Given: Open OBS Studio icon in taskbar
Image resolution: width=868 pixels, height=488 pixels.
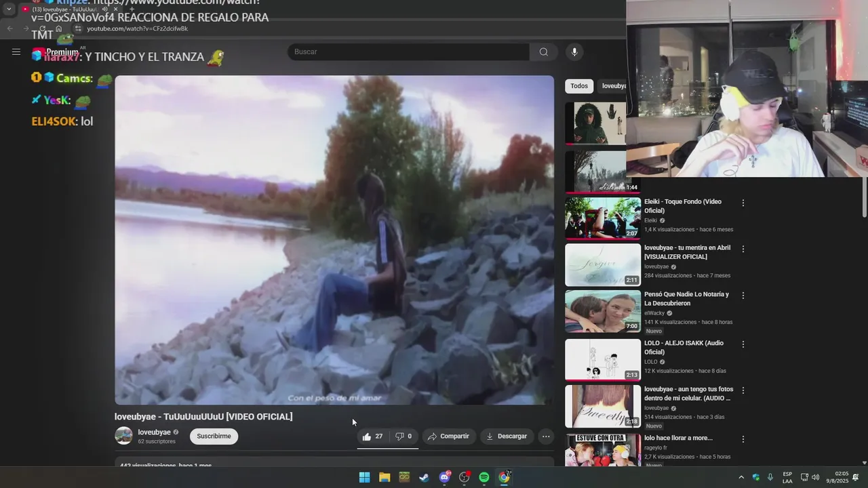Looking at the screenshot, I should [464, 477].
